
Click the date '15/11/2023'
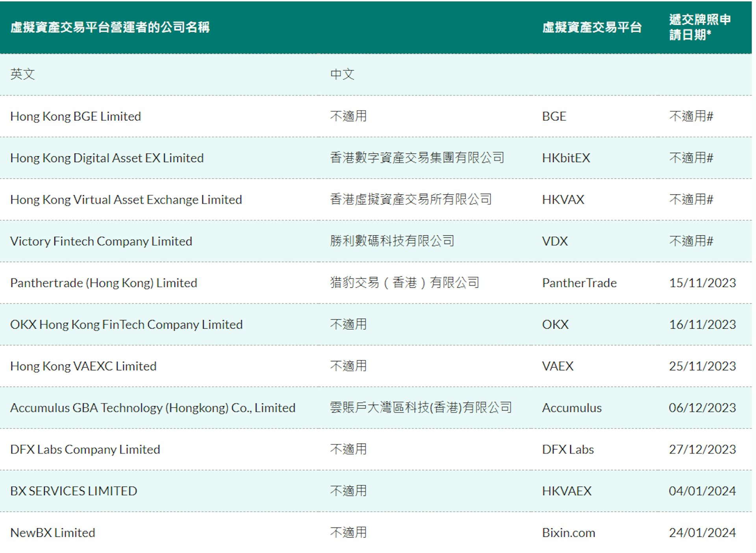702,283
